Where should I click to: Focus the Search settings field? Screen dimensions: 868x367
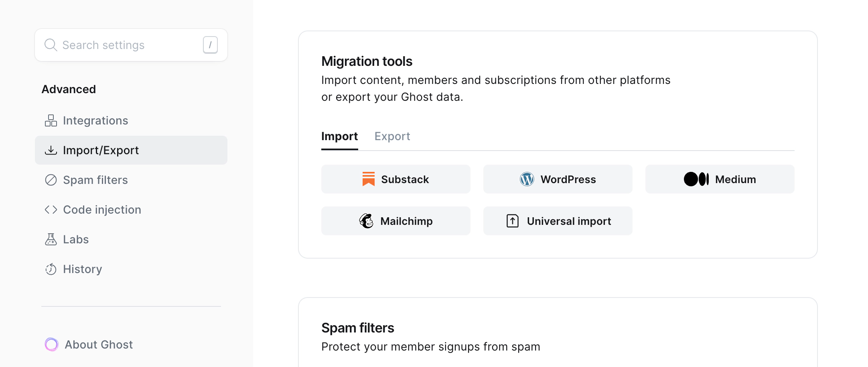point(131,45)
